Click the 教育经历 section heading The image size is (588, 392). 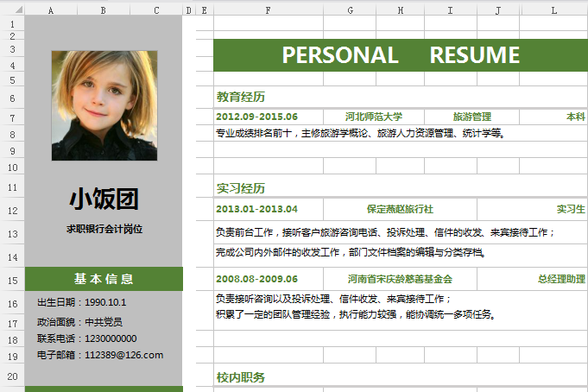[241, 97]
